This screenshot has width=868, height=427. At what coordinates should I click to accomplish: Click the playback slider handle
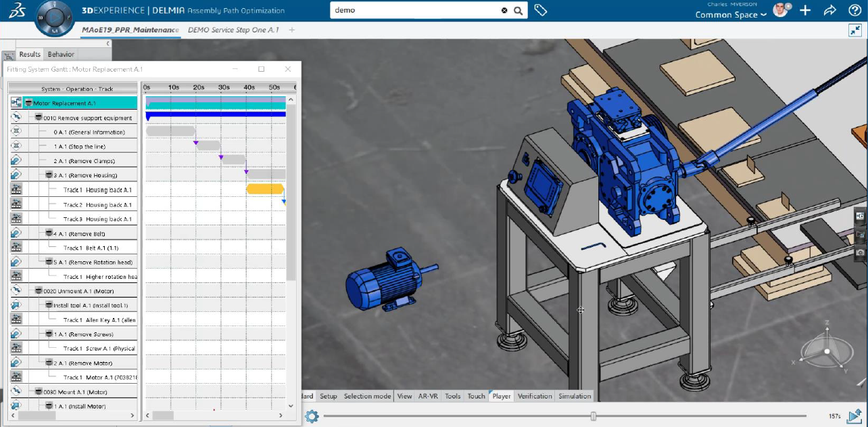coord(593,416)
